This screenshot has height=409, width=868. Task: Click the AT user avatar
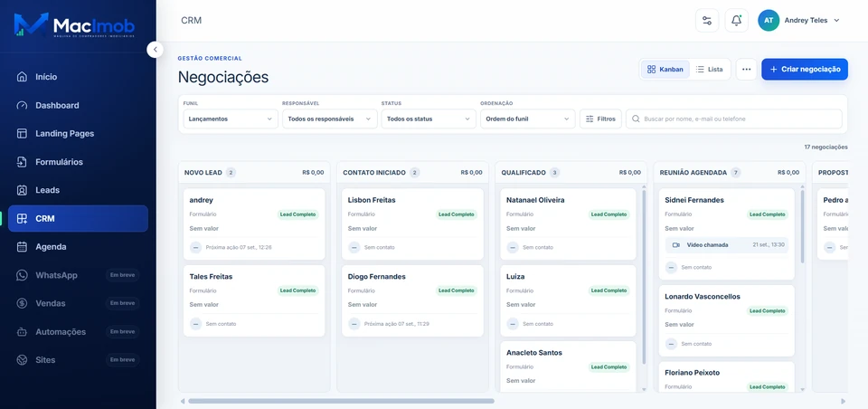[769, 21]
